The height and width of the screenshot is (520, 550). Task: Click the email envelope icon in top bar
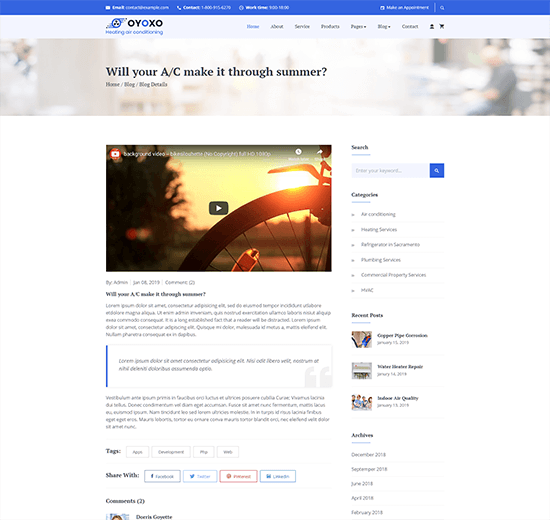coord(108,8)
